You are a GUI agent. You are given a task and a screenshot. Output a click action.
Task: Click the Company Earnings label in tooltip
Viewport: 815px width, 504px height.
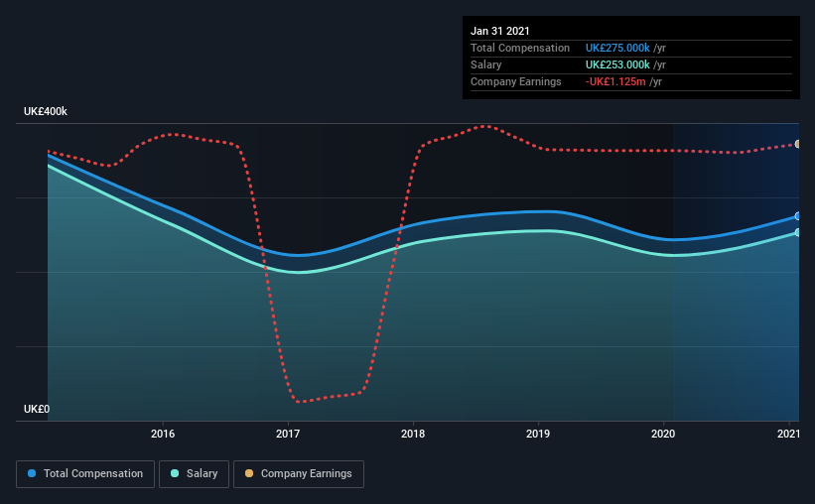515,81
